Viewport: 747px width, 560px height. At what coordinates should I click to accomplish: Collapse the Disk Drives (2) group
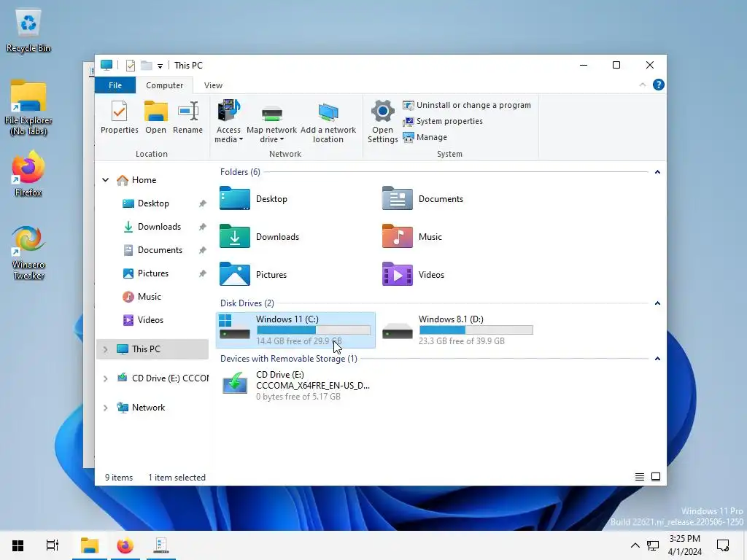point(657,303)
